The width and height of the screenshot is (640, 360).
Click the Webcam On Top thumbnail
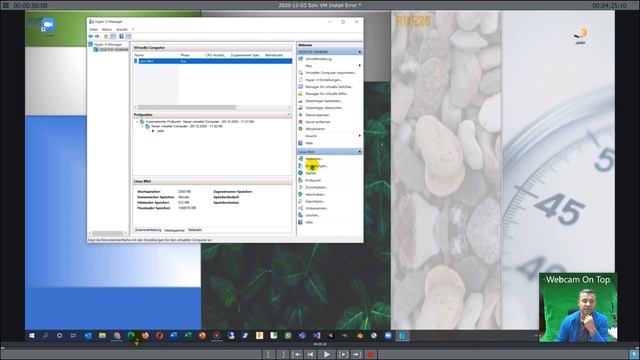point(578,307)
